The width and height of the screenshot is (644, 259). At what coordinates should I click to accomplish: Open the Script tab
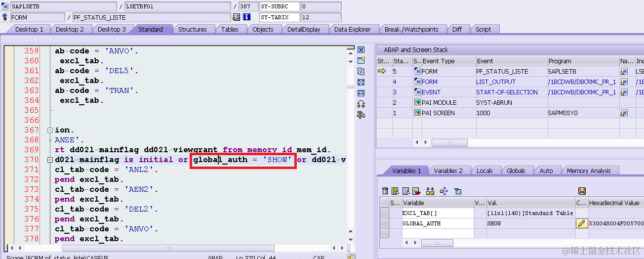point(483,29)
